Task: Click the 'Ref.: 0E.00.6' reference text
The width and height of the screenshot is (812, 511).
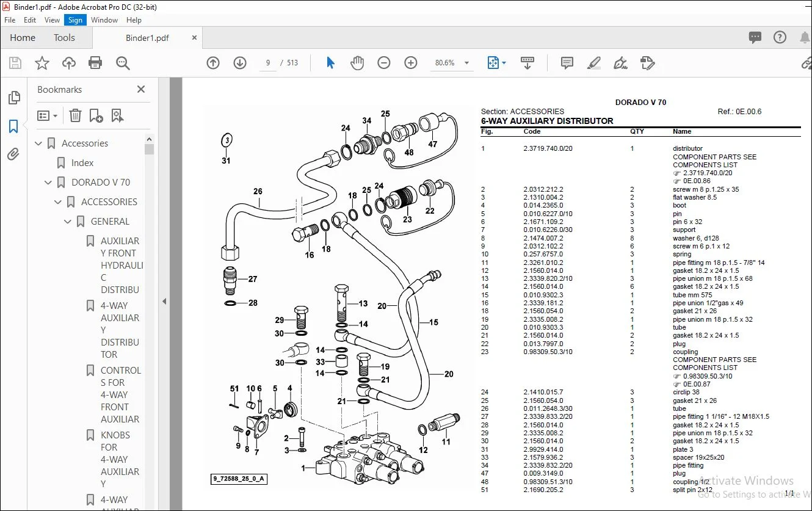Action: click(739, 112)
